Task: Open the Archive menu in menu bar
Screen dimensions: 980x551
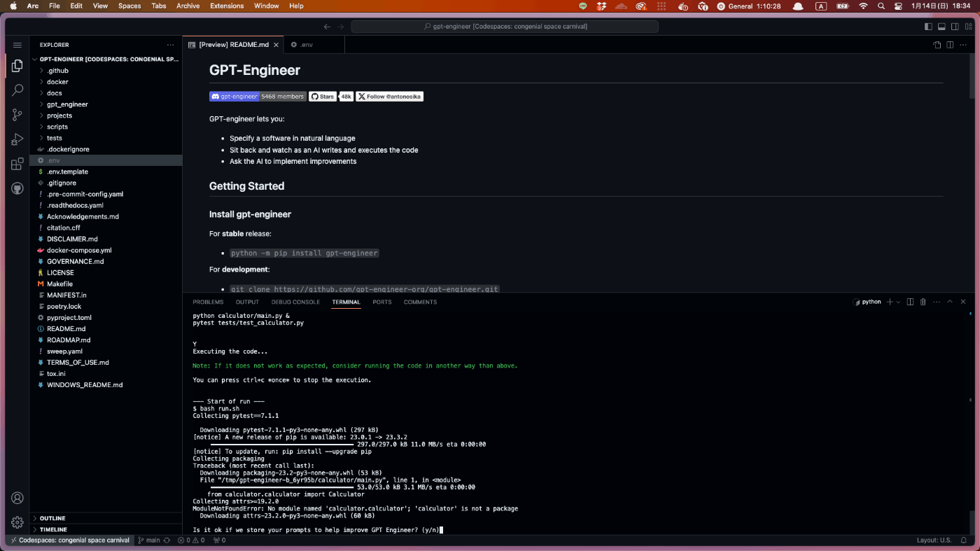Action: [x=188, y=6]
